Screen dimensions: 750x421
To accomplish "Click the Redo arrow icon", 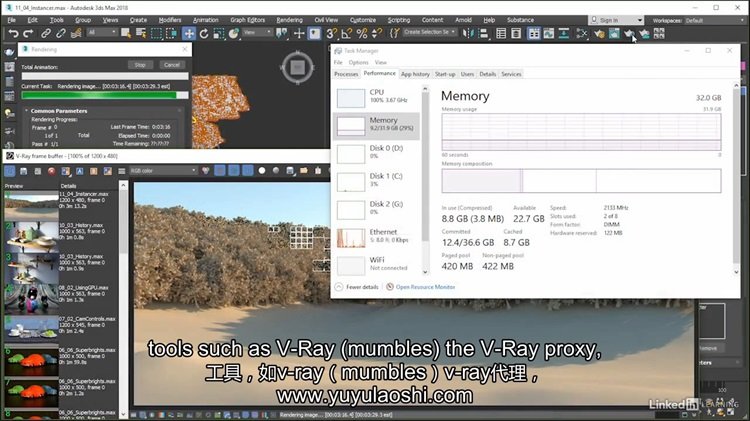I will [28, 33].
